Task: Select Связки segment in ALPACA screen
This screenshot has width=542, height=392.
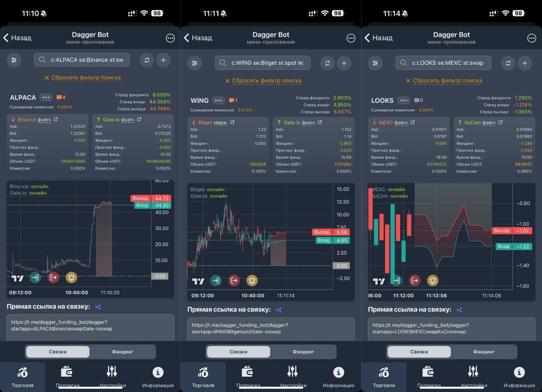Action: click(x=58, y=352)
